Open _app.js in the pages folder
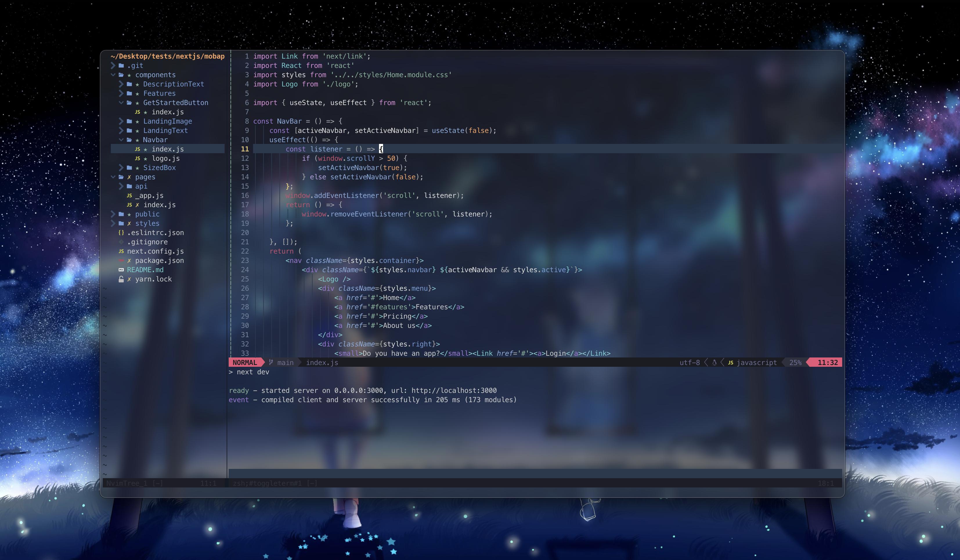 point(149,196)
